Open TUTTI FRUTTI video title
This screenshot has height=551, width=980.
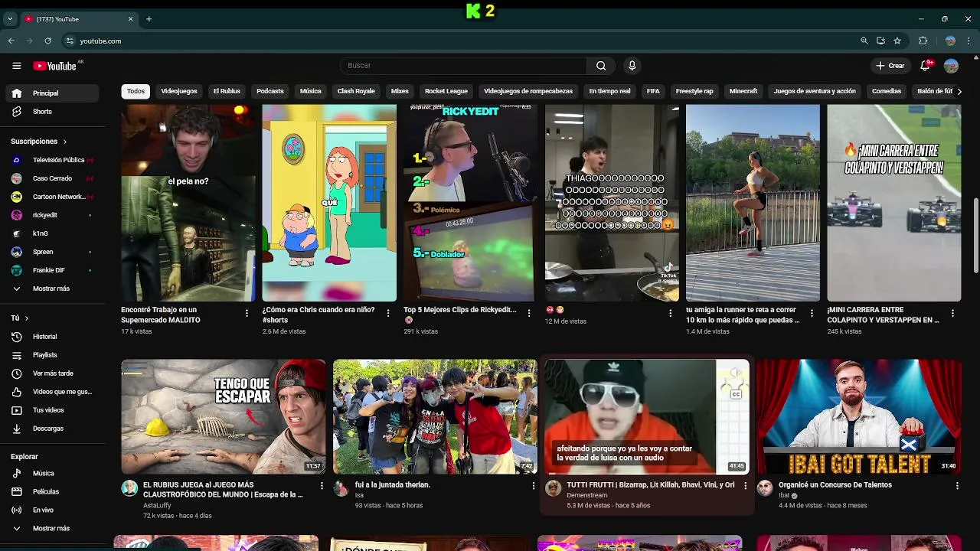[x=650, y=485]
